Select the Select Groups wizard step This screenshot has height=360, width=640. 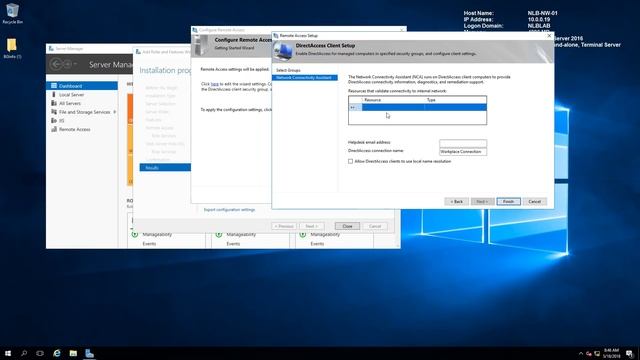point(288,70)
